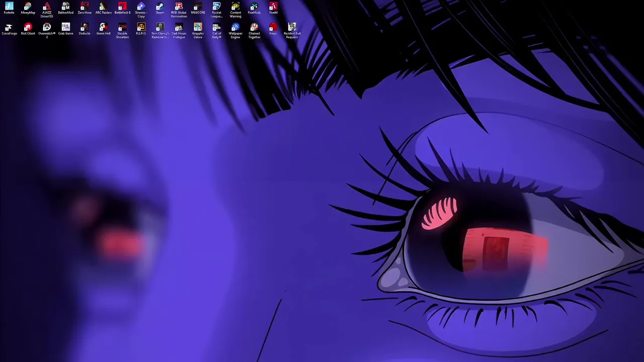Select the Crab Game icon
This screenshot has height=362, width=644.
[x=65, y=30]
